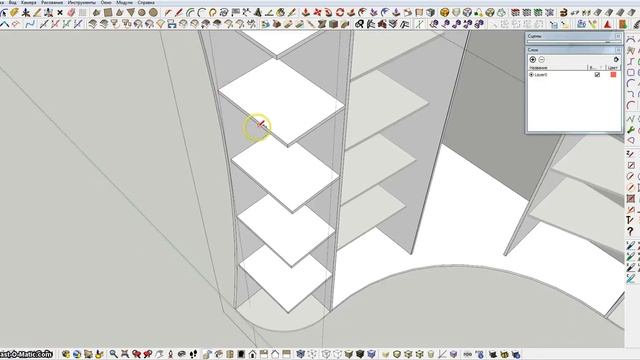Click the question mark help icon in the right toolbar
Viewport: 640px width, 360px height.
click(631, 231)
